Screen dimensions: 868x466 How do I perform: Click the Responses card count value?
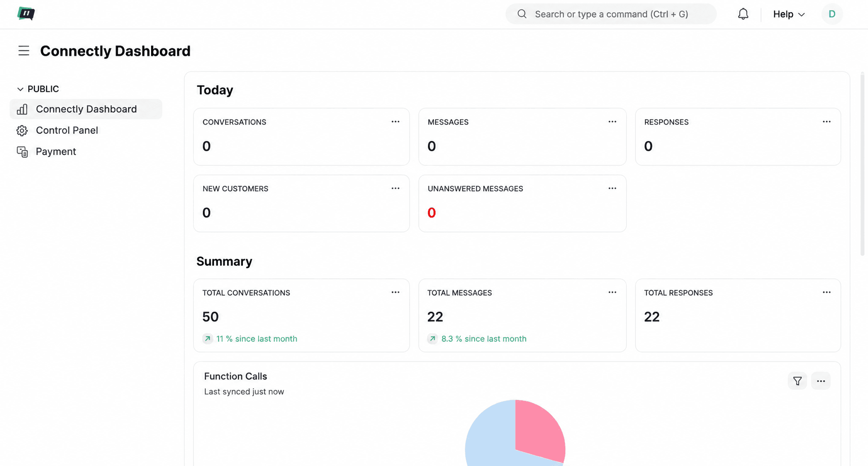pos(648,147)
